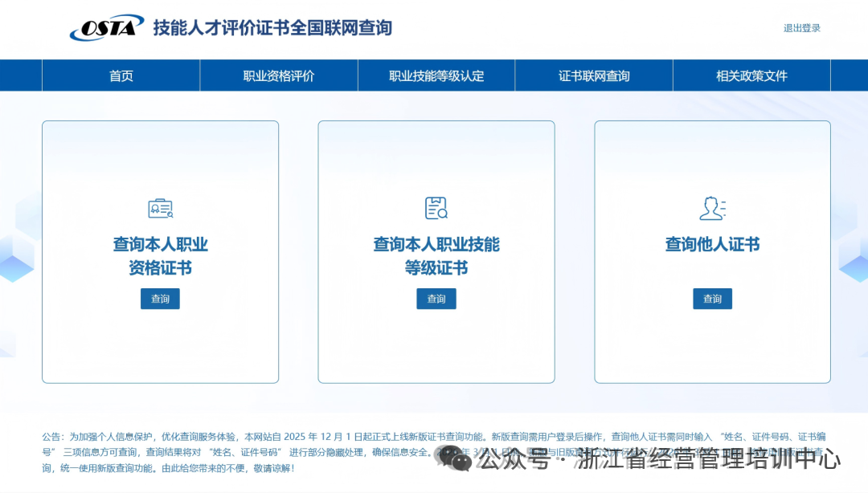Click the personal qualification certificate card icon

161,208
